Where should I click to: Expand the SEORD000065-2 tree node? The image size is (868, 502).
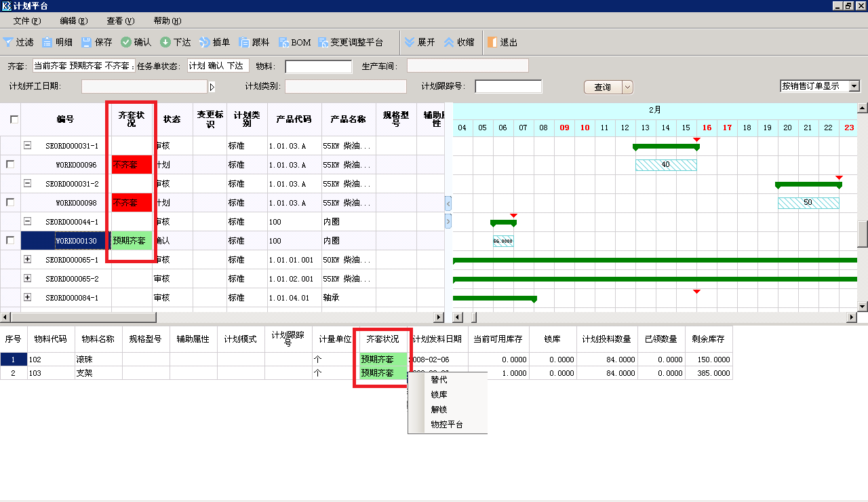[x=28, y=278]
